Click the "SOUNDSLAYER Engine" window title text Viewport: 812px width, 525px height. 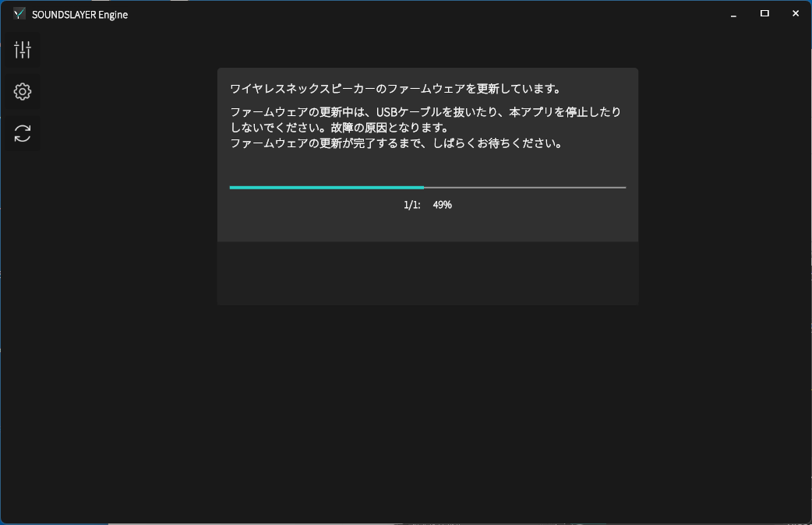point(79,15)
